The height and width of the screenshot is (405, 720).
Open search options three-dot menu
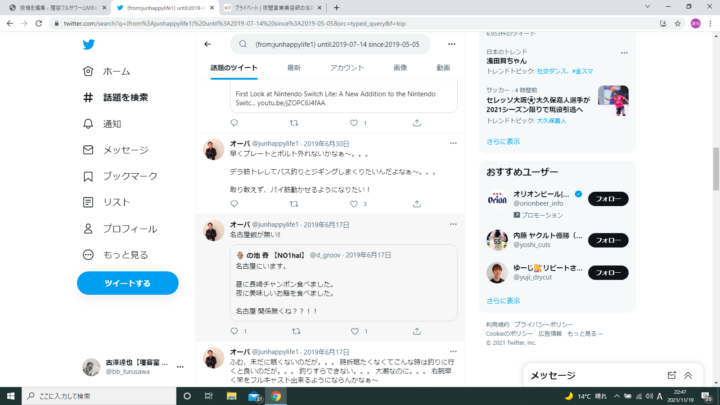[452, 44]
